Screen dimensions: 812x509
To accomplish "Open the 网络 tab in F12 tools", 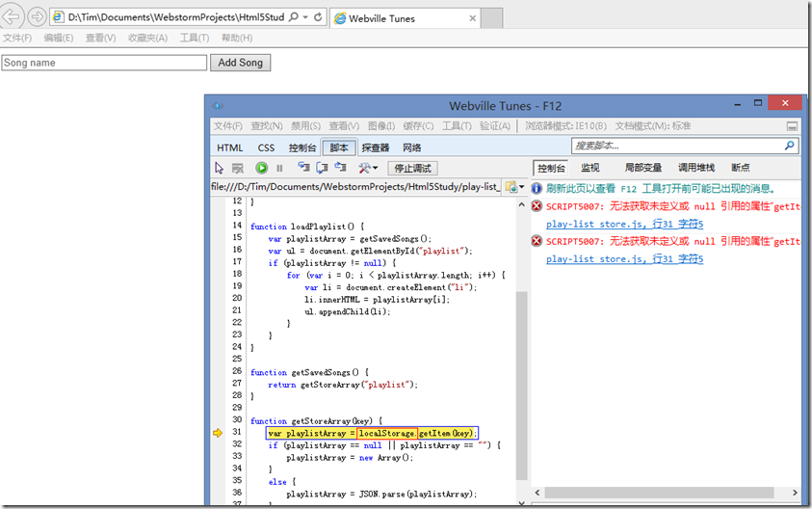I will coord(411,147).
